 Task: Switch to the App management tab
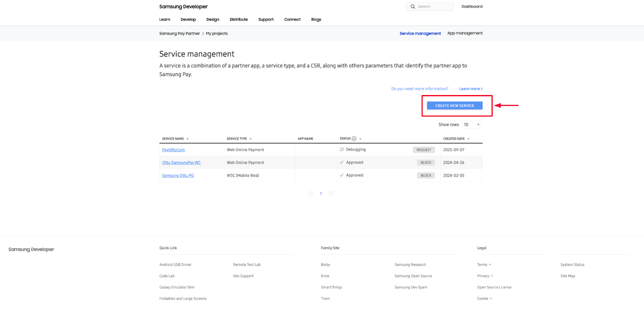(464, 33)
